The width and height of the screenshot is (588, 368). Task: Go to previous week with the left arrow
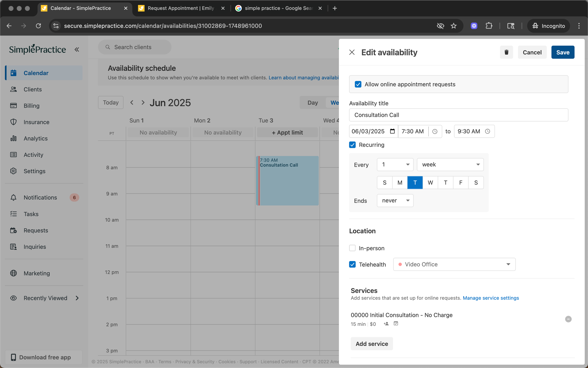point(132,102)
